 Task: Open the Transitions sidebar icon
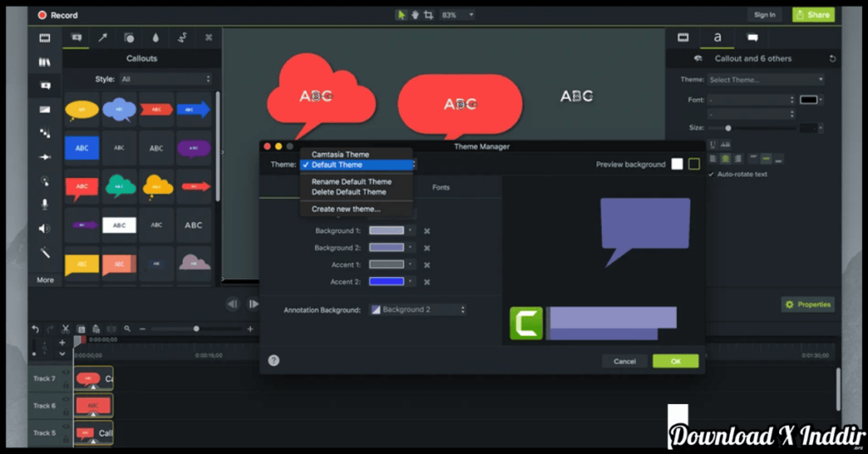coord(45,109)
